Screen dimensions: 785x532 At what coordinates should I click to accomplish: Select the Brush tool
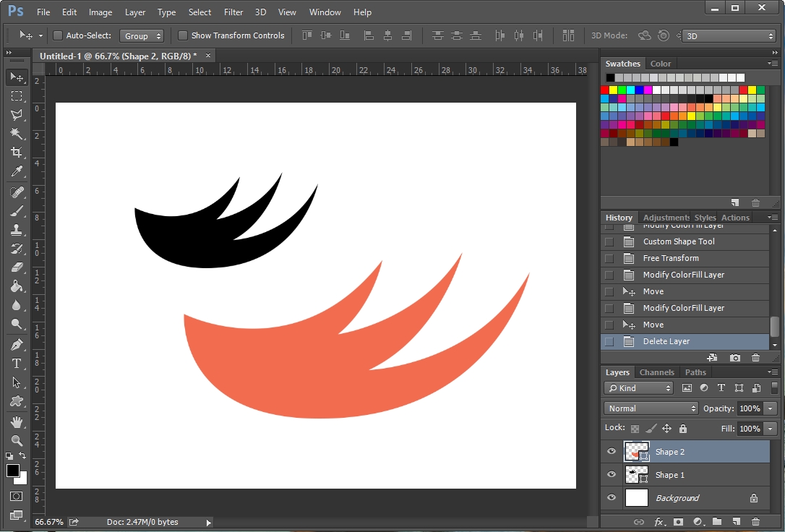17,210
